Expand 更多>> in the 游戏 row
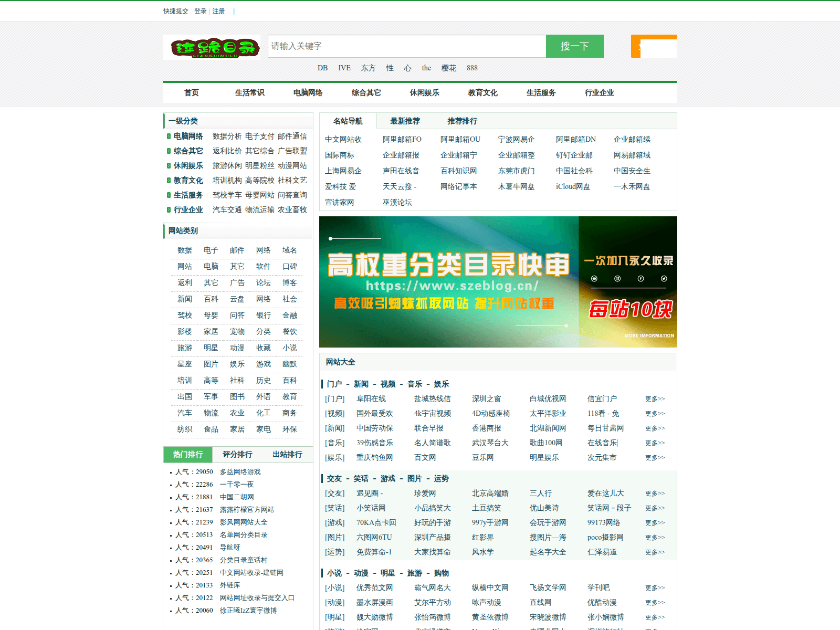Screen dimensions: 840x630 click(x=655, y=523)
